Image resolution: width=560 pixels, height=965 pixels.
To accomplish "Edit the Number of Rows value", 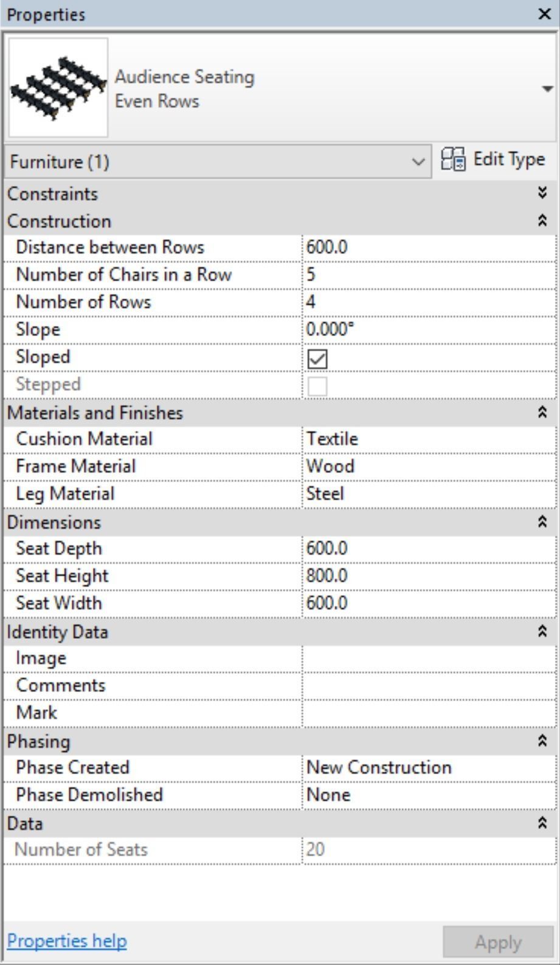I will 428,302.
